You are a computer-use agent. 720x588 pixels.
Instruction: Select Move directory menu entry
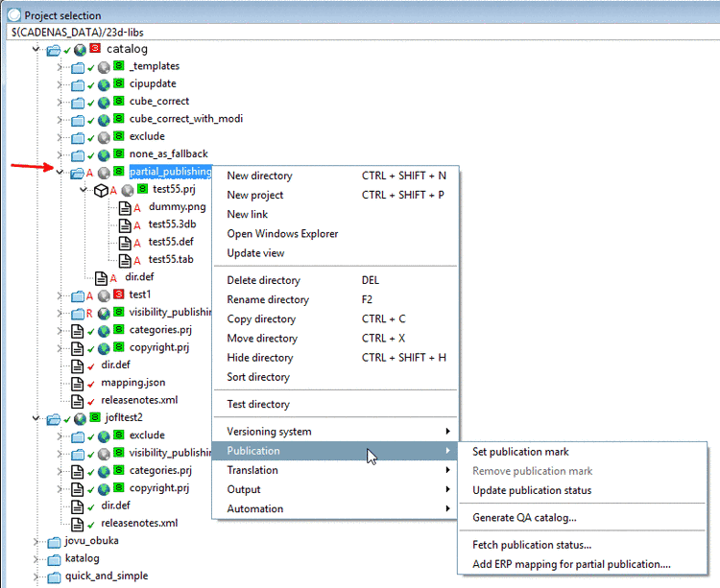click(x=335, y=338)
